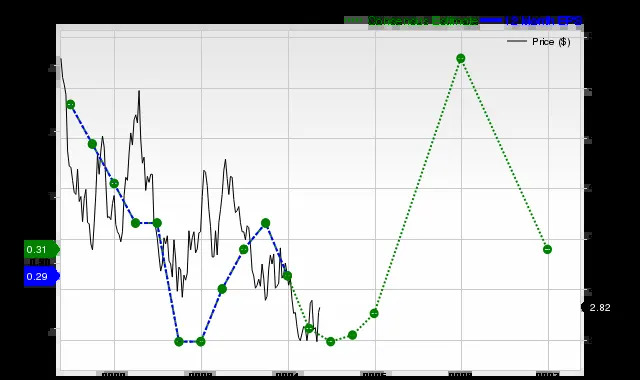
Task: Click the marker where dashed blue meets dotted green
Action: click(x=287, y=276)
